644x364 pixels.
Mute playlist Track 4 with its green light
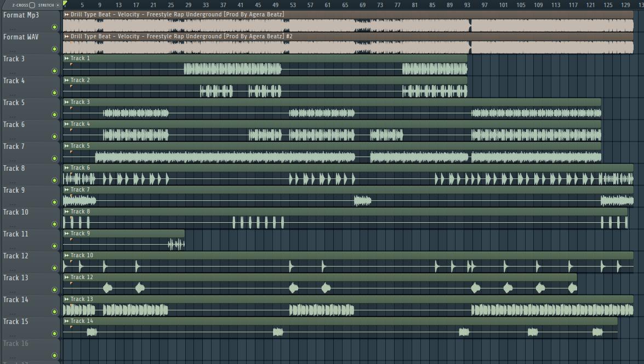(55, 93)
